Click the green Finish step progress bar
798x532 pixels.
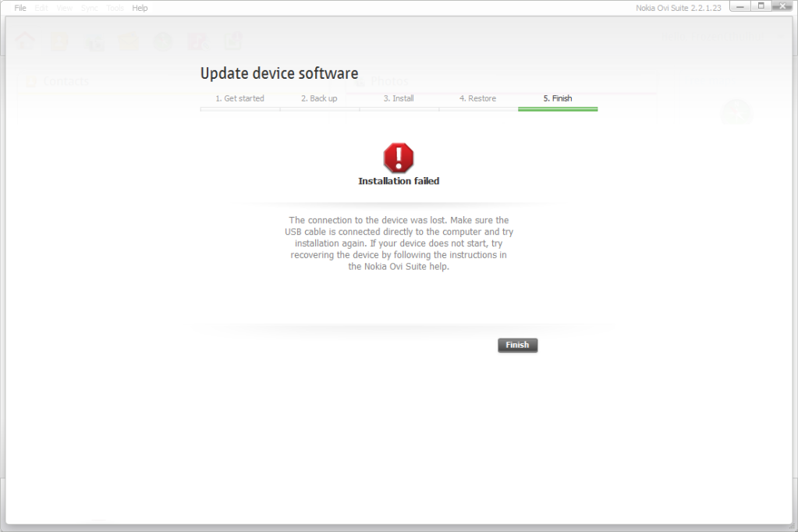click(x=558, y=109)
